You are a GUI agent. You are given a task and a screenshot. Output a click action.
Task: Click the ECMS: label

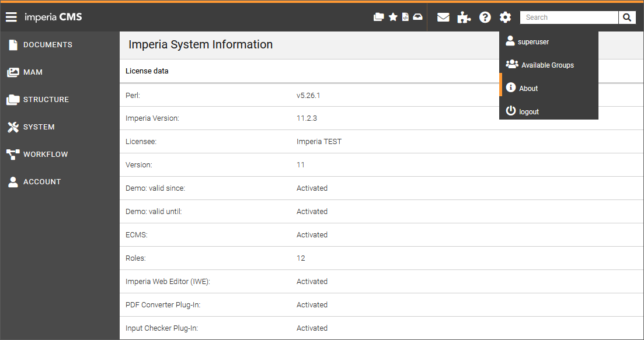pos(137,235)
